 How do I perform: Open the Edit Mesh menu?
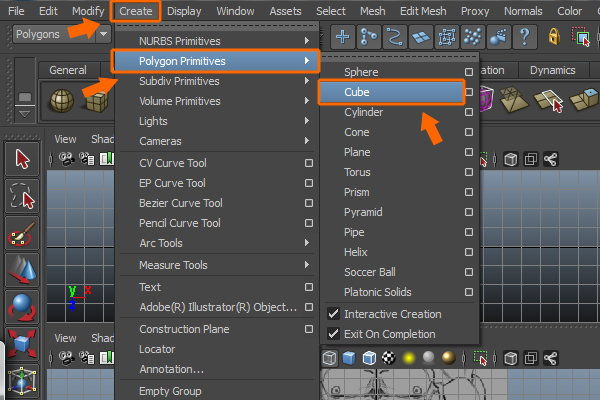(x=423, y=11)
